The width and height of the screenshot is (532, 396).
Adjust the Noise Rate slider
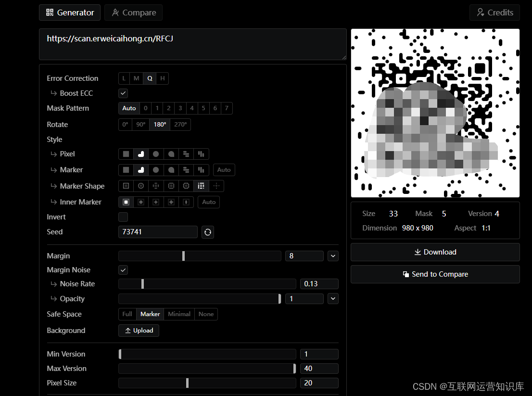pos(207,284)
